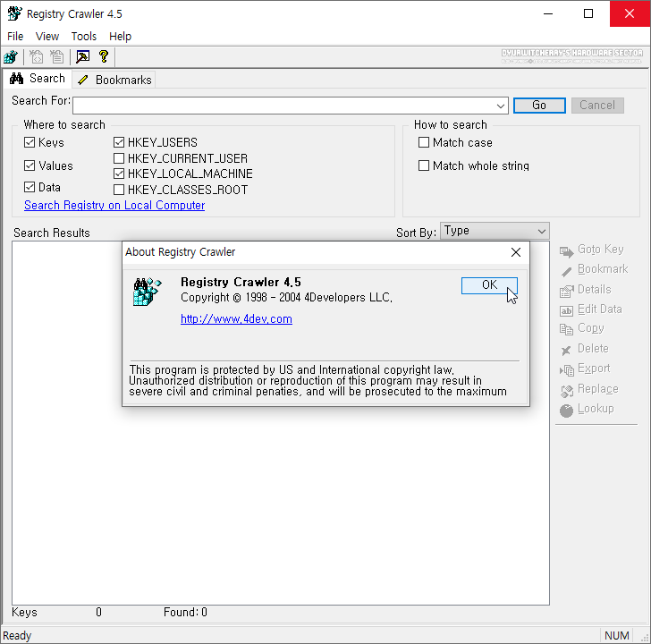The image size is (651, 644).
Task: Open the Sort By Type dropdown
Action: (495, 231)
